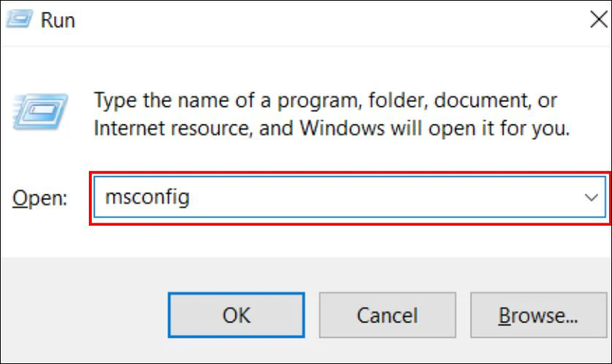Click the word msconfig in the Open field
The height and width of the screenshot is (364, 612).
(147, 197)
